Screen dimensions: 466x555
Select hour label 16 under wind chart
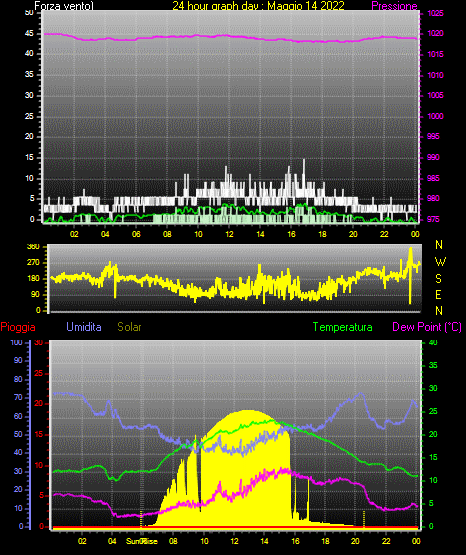pyautogui.click(x=291, y=234)
